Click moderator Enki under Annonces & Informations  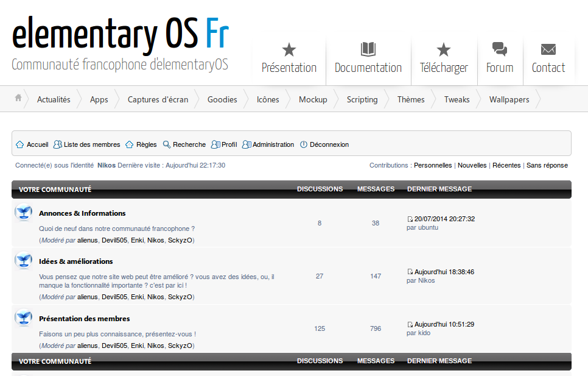point(137,240)
